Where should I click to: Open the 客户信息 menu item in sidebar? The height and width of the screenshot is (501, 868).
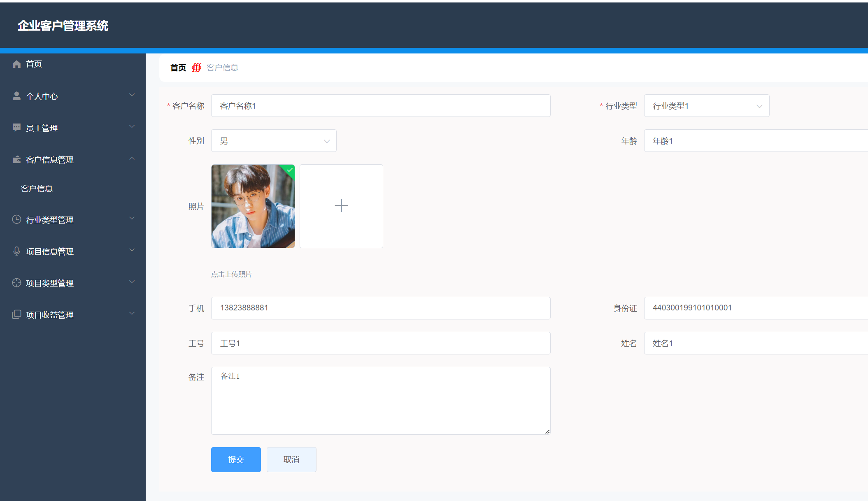click(x=37, y=188)
